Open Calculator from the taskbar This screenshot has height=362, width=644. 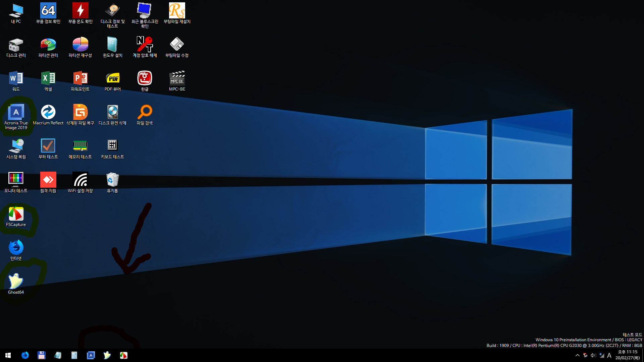74,355
